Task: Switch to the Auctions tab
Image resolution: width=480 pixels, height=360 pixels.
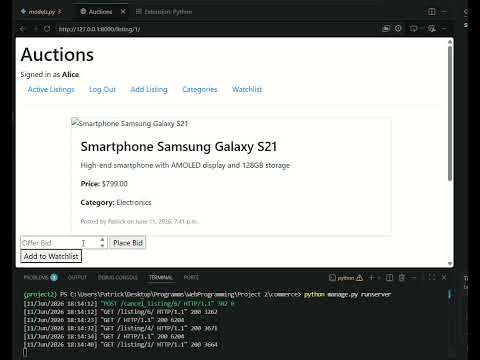Action: click(100, 12)
